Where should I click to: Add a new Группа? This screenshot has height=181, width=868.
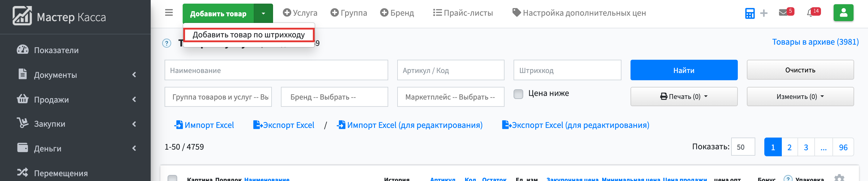(x=348, y=13)
